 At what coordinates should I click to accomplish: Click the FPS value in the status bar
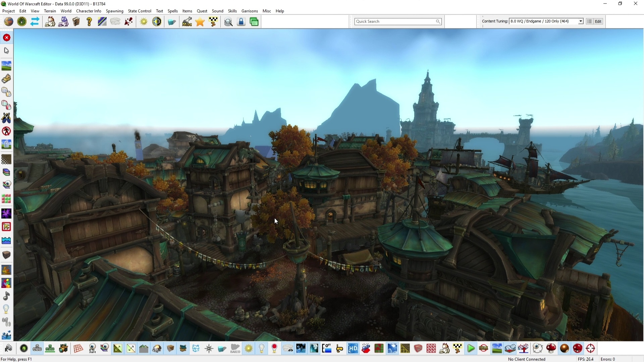tap(586, 359)
